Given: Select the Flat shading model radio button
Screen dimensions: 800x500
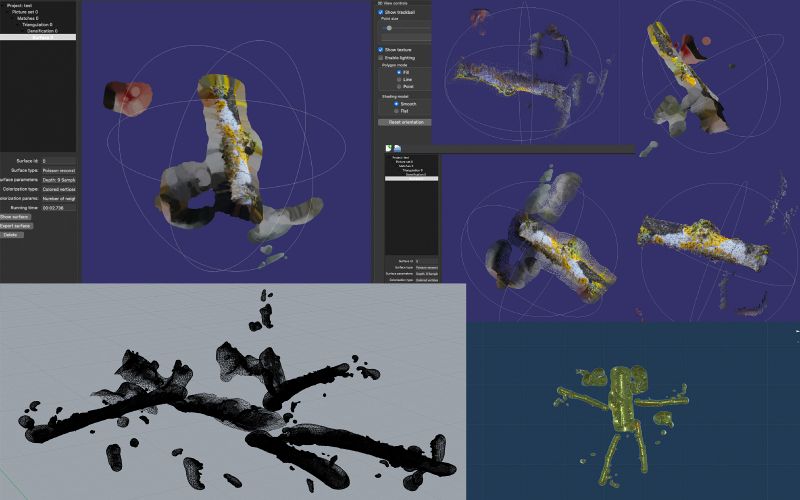Looking at the screenshot, I should [x=396, y=111].
